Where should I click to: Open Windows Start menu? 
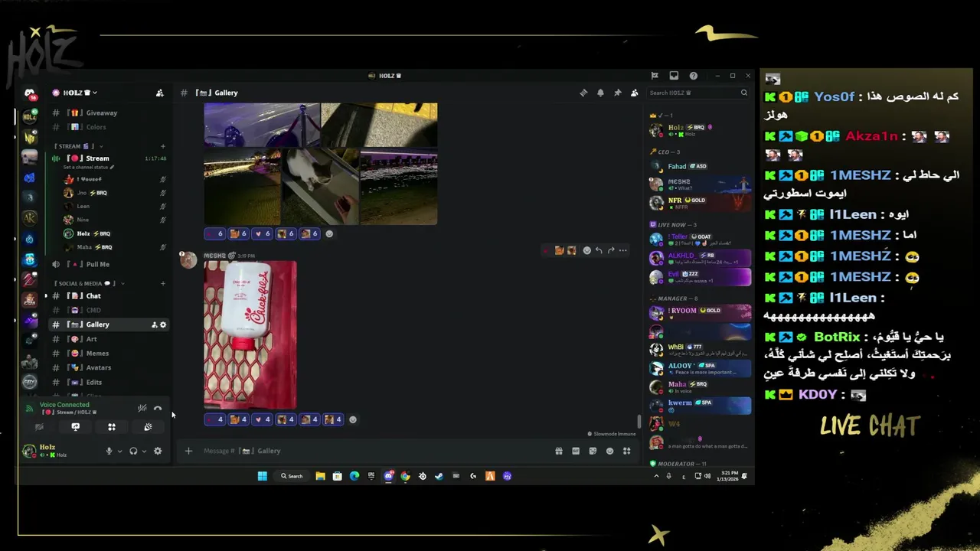(263, 476)
